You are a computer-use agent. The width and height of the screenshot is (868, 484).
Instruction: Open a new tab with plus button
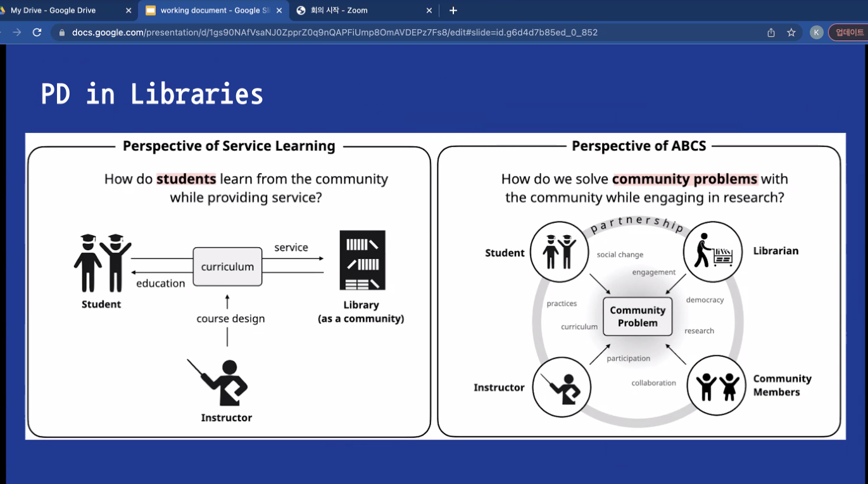point(453,10)
